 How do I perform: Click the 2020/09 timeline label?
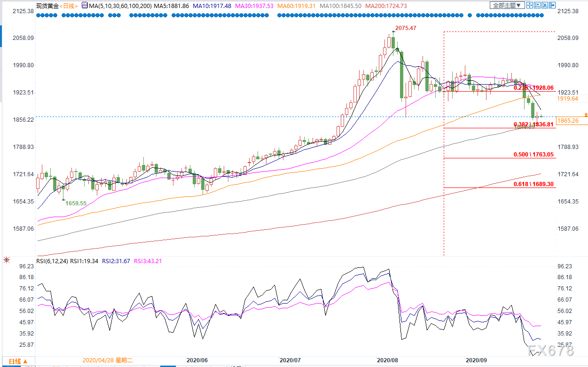(x=476, y=360)
